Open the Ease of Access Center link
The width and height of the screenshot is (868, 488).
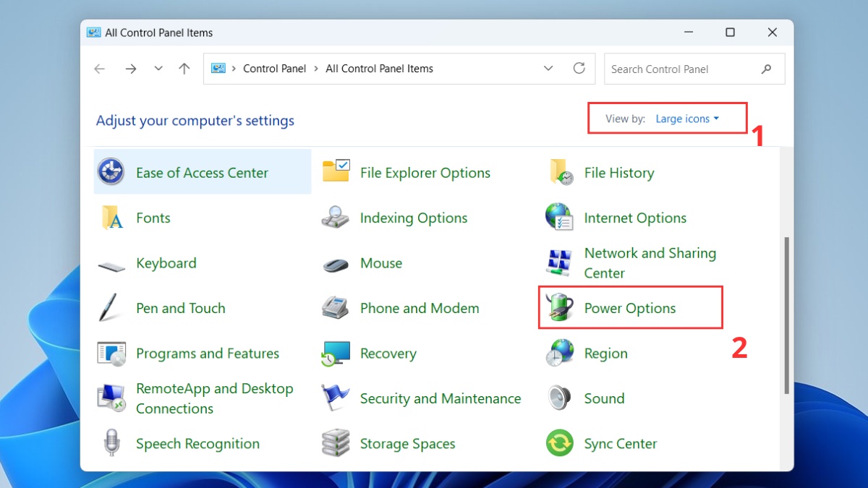202,173
